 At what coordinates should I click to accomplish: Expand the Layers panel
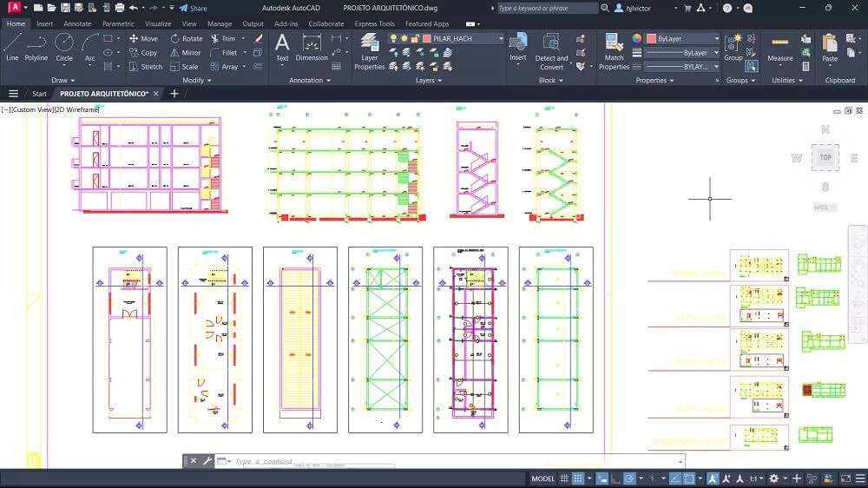429,80
